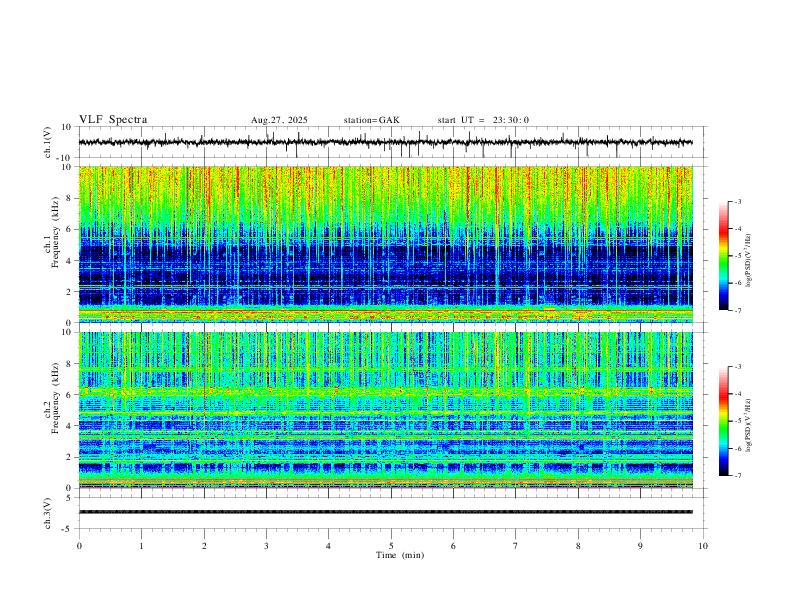The width and height of the screenshot is (792, 612).
Task: Click the "station=GAK" label
Action: click(371, 120)
